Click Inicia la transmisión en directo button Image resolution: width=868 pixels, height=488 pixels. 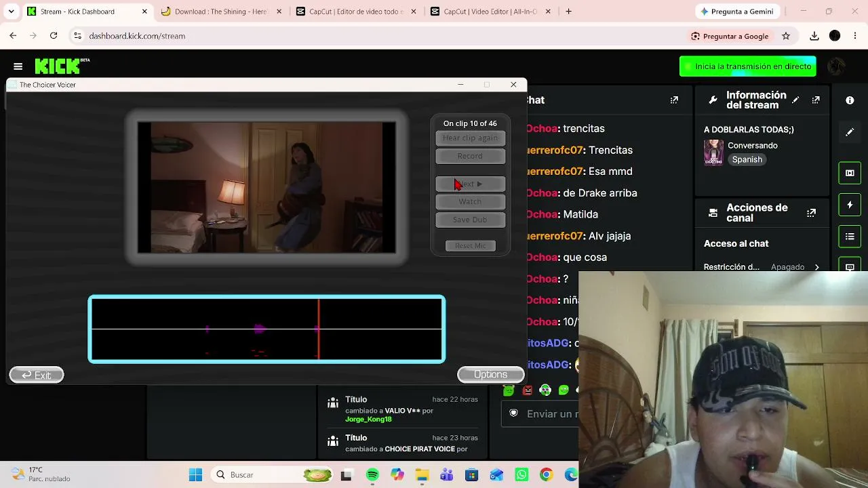coord(748,66)
